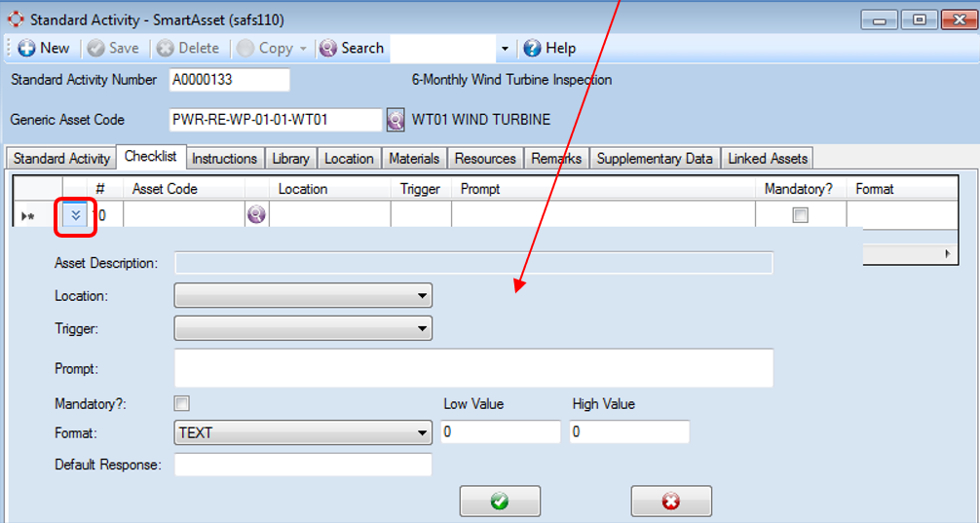
Task: Click the High Value field
Action: 629,431
